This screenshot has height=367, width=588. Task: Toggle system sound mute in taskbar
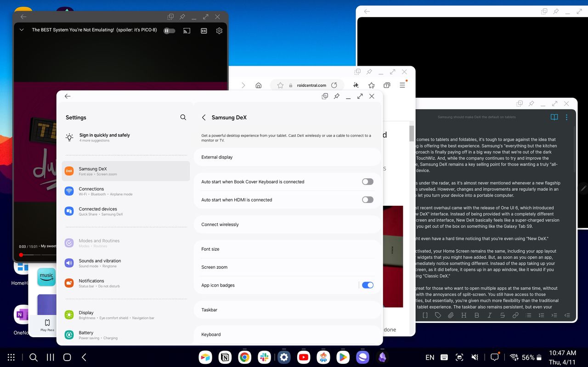pyautogui.click(x=475, y=357)
